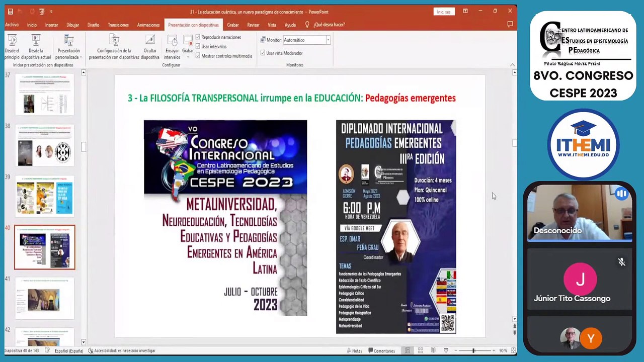Image resolution: width=644 pixels, height=362 pixels.
Task: Open the comments icon at ribbon right
Action: (x=510, y=24)
